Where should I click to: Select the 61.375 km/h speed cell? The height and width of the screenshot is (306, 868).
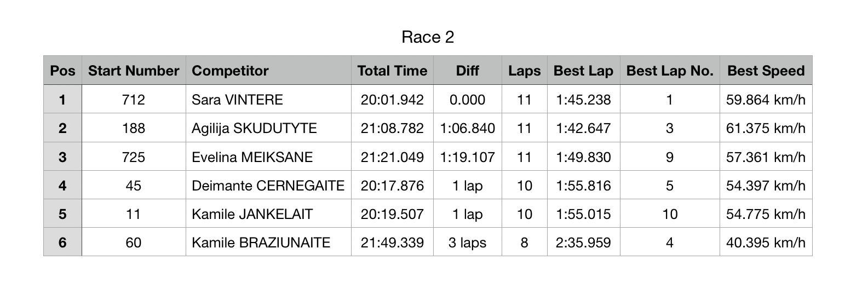[766, 128]
